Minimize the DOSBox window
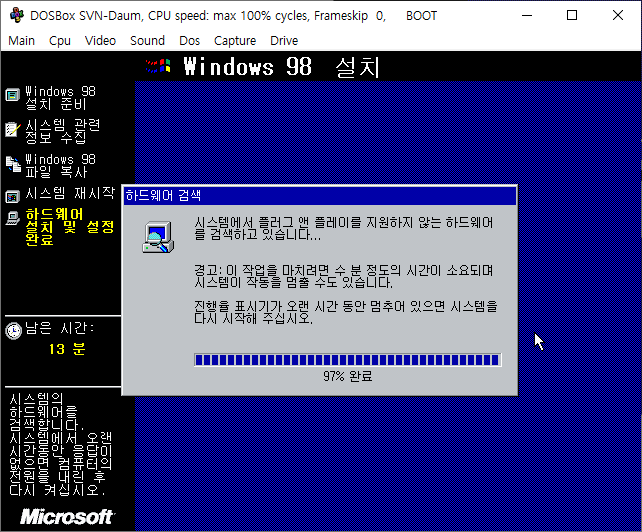 pos(527,16)
